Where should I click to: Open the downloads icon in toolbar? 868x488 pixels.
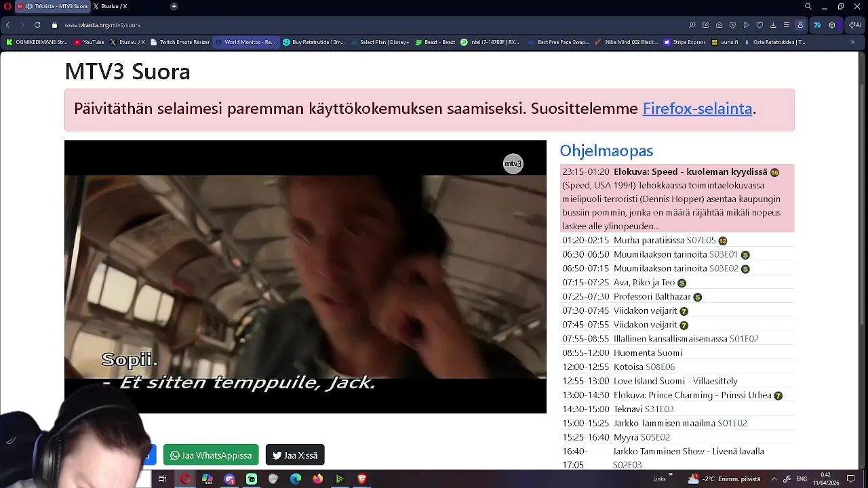pos(773,25)
